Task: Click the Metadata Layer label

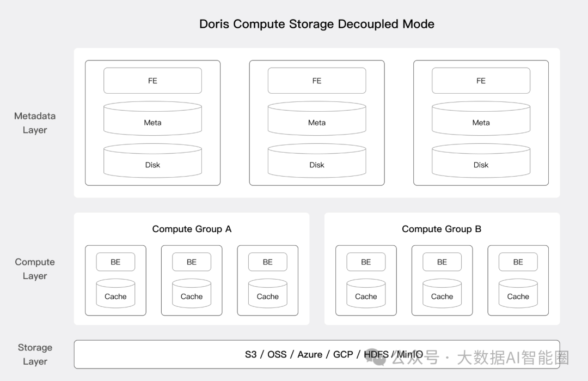Action: pos(35,123)
